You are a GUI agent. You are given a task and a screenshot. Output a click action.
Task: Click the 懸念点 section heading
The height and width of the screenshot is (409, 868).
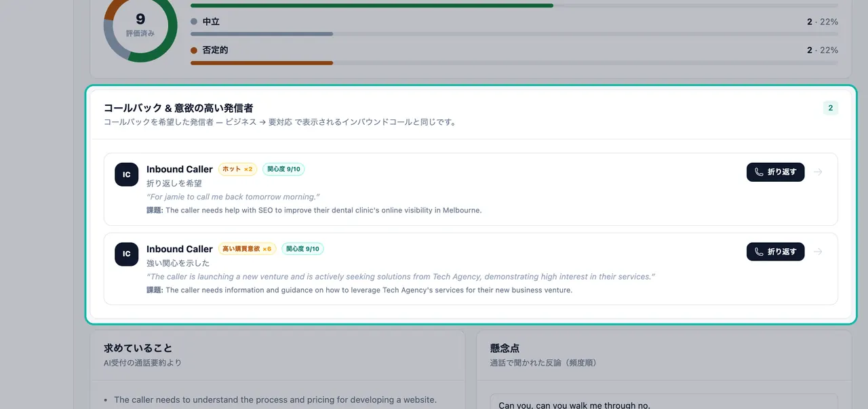(505, 348)
